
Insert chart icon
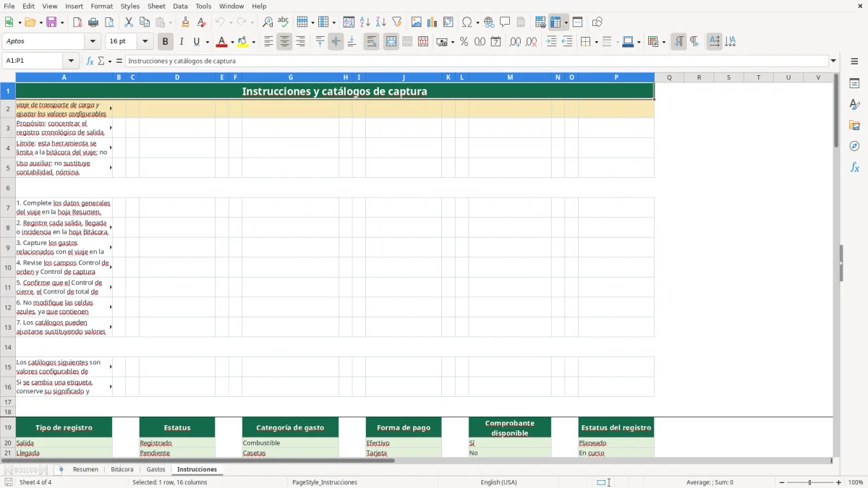[x=433, y=22]
